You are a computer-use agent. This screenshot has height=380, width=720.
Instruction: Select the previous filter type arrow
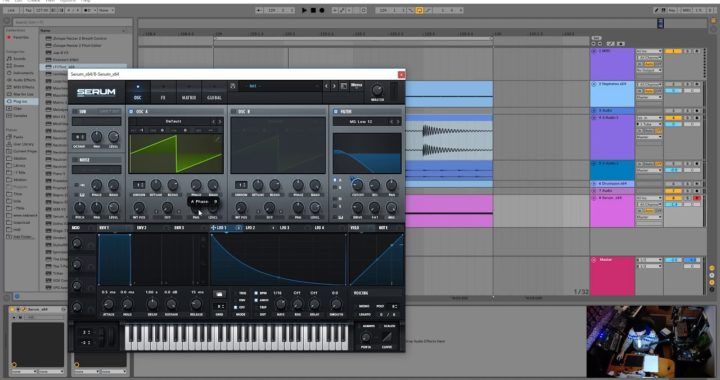tap(391, 122)
